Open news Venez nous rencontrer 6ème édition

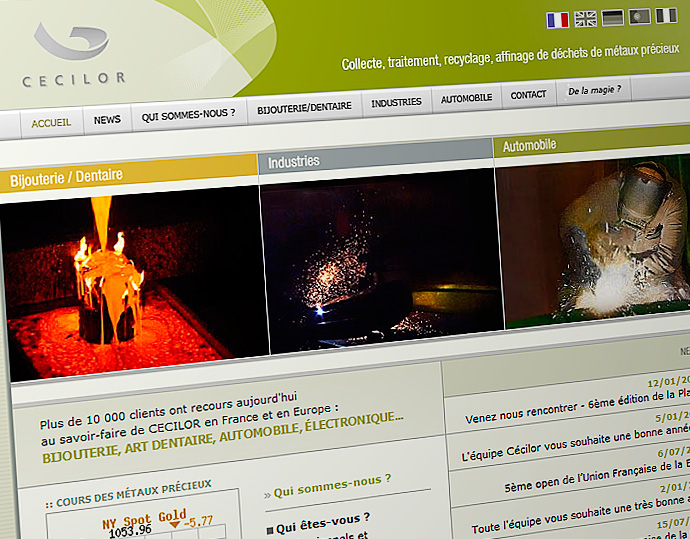click(577, 406)
